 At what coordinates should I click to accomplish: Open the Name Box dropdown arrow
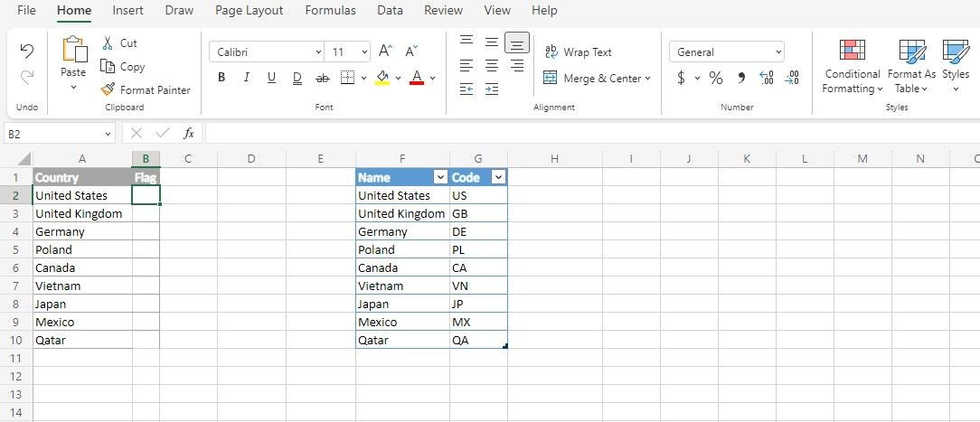click(x=108, y=134)
